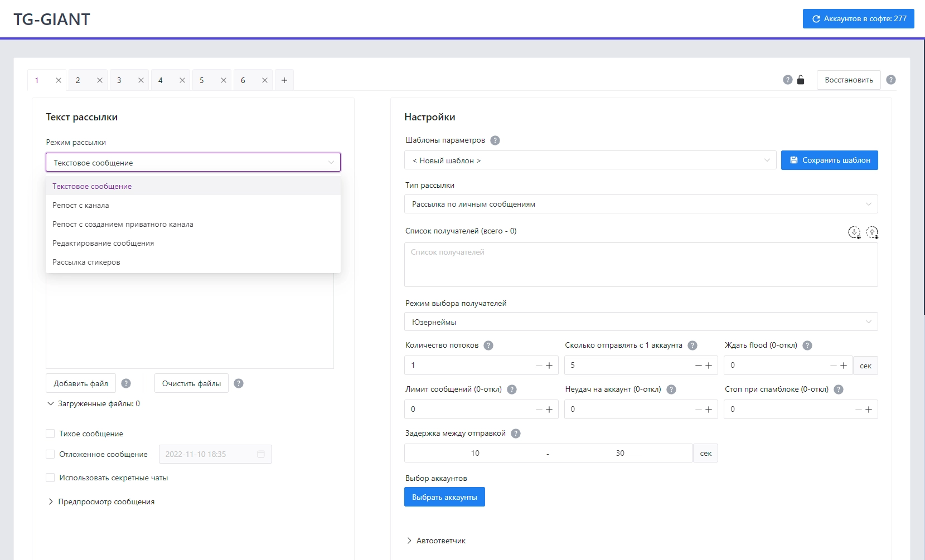Select Репост с канала from dropdown list
The height and width of the screenshot is (560, 925).
(81, 205)
